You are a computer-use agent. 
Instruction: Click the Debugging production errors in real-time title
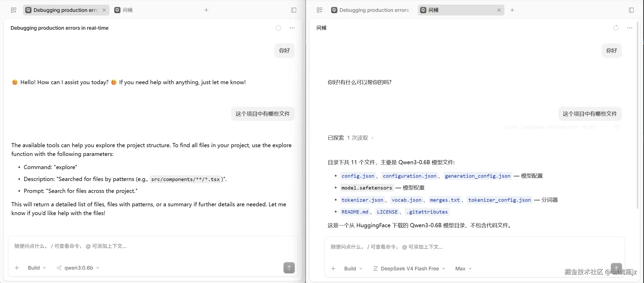pyautogui.click(x=60, y=28)
